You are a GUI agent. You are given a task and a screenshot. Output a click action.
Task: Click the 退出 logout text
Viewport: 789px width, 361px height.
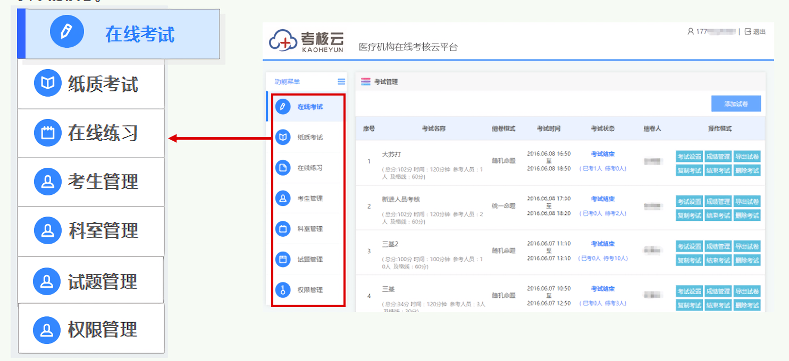(759, 32)
